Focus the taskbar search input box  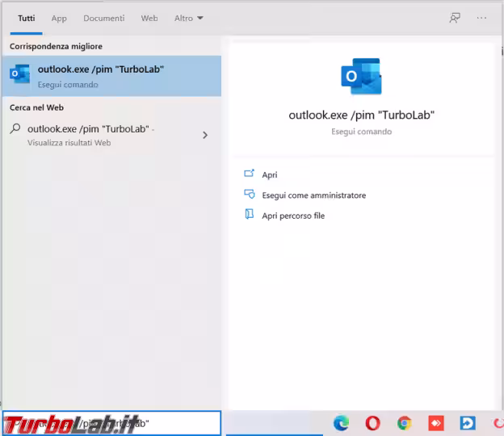tap(111, 423)
